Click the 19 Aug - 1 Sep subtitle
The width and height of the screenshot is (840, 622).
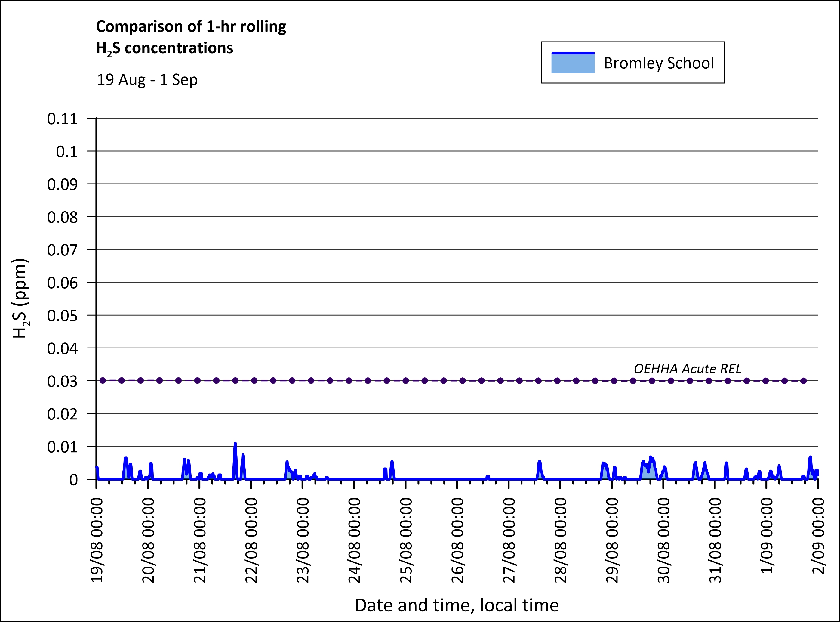(x=147, y=80)
